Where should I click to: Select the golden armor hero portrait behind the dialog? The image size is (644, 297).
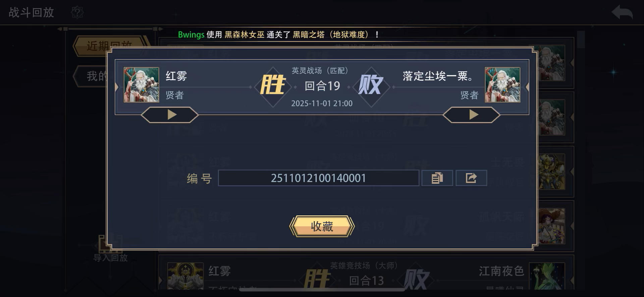pos(552,172)
